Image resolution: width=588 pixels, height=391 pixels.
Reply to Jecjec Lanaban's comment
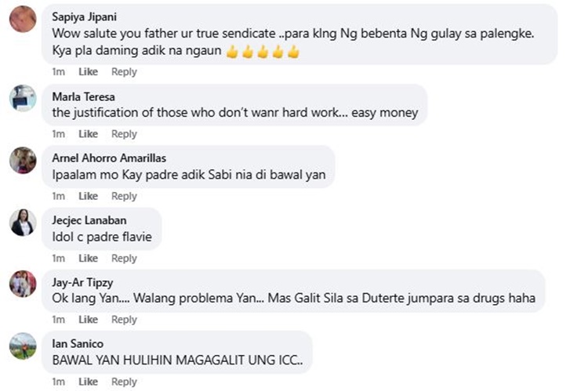coord(124,259)
